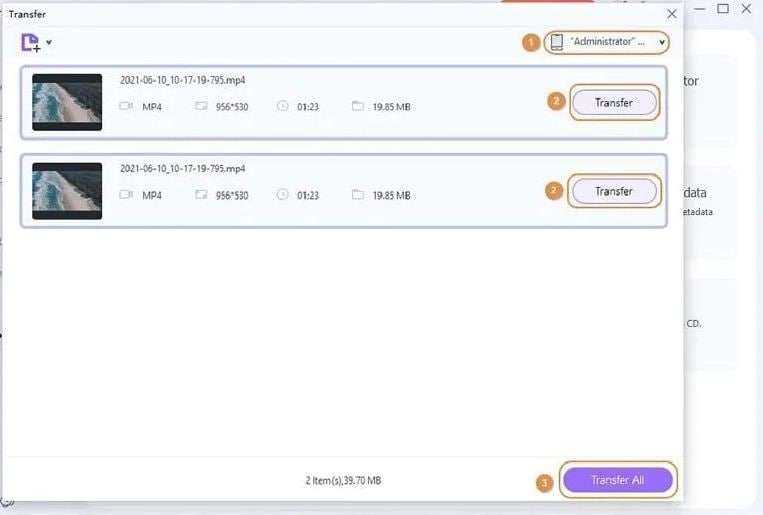763x515 pixels.
Task: Click first file name 2021-06-10_10-17-19-795.mp4
Action: pos(182,80)
